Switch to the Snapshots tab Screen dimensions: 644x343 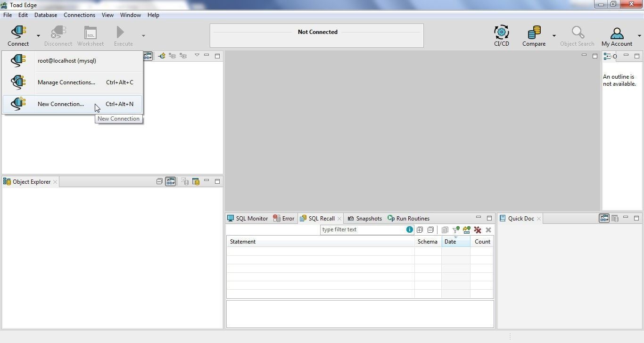click(x=364, y=219)
